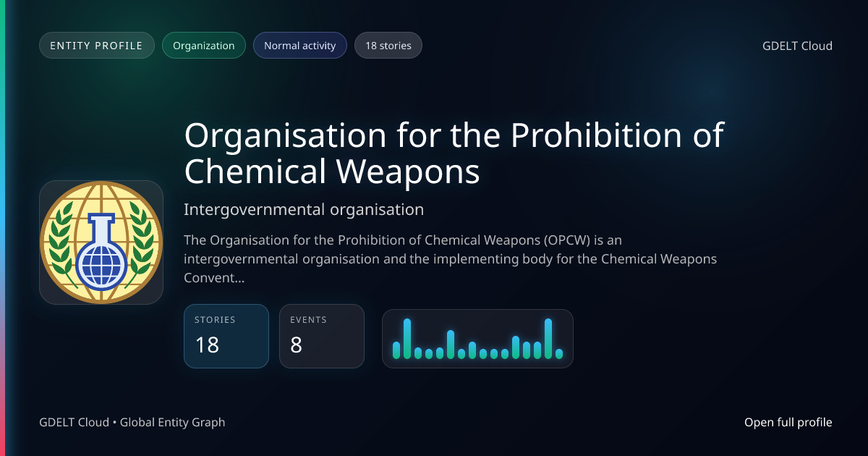Click the 18 stories pill at top
The width and height of the screenshot is (868, 456).
point(388,46)
